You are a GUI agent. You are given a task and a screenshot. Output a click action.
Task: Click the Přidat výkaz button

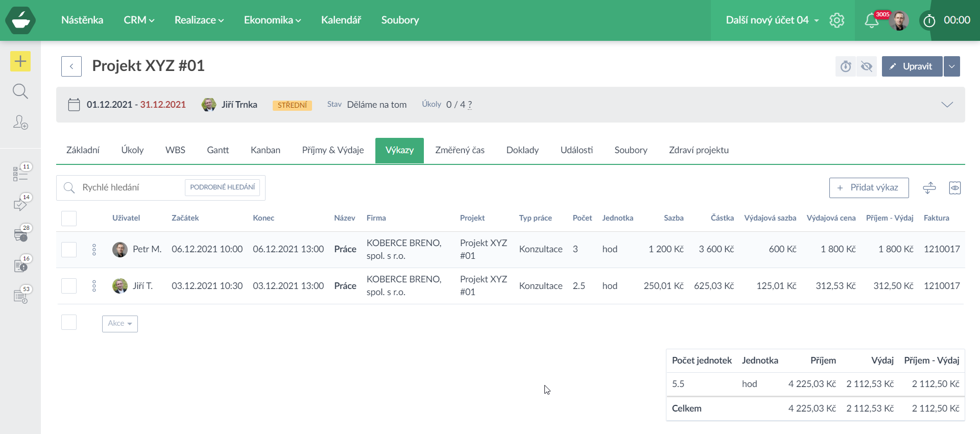point(869,187)
